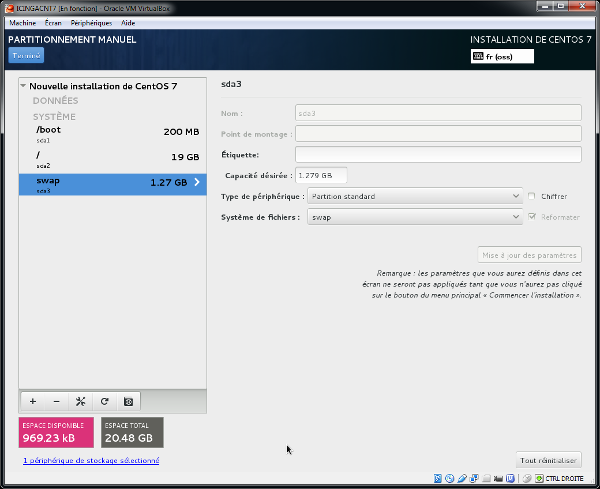
Task: Click VirtualBox mouse integration status icon
Action: click(527, 478)
